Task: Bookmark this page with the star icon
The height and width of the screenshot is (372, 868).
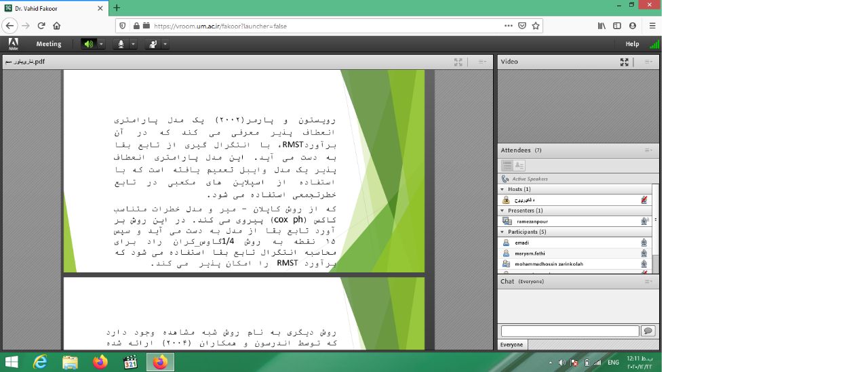Action: 536,26
